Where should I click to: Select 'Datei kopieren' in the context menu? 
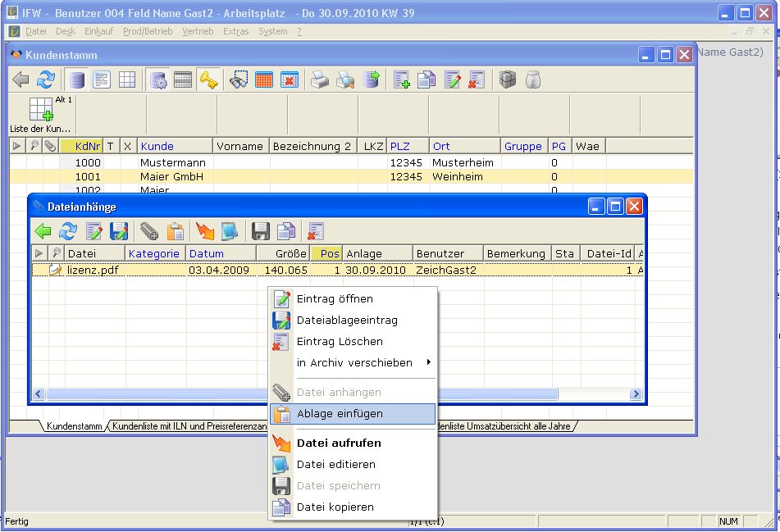tap(335, 507)
